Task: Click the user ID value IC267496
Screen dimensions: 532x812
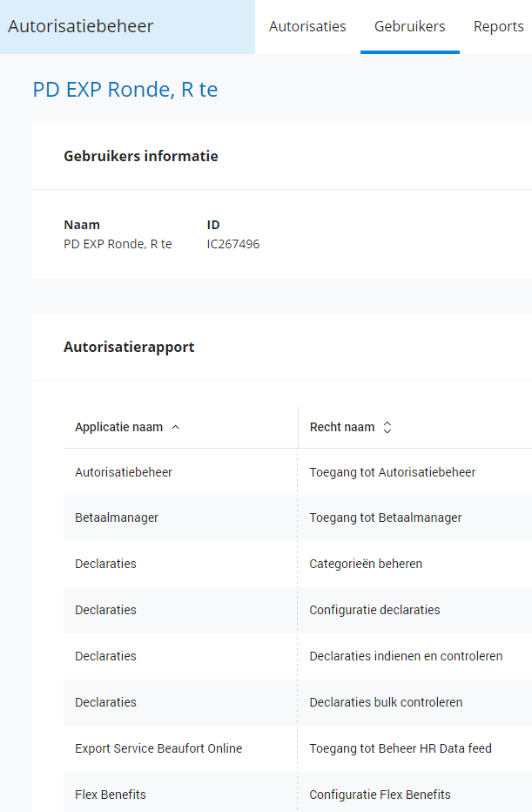Action: pos(233,244)
